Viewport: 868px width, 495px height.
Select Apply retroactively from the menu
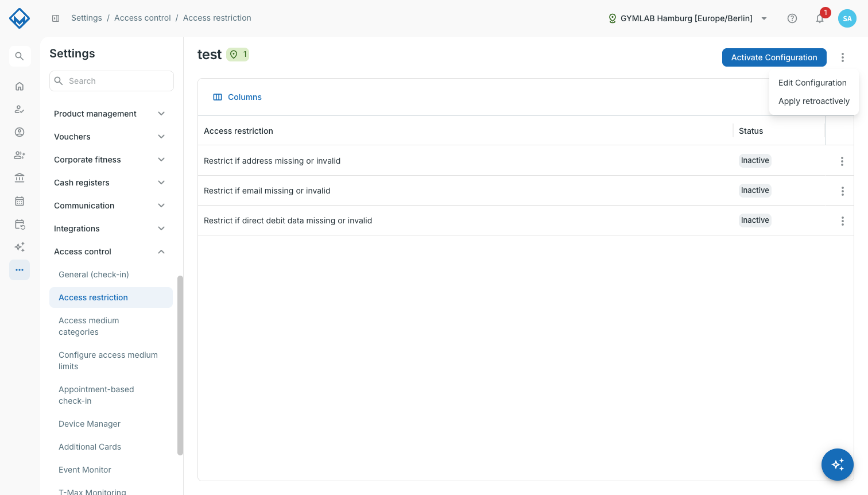tap(814, 101)
